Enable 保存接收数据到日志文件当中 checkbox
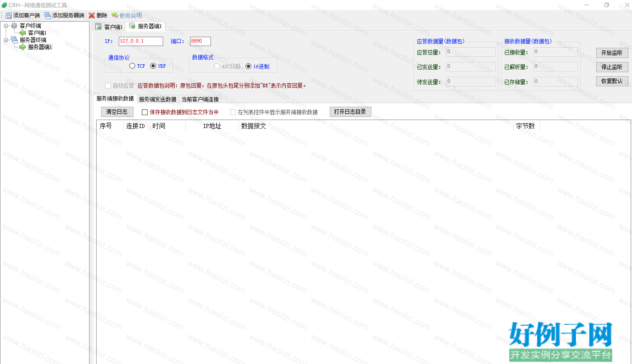632x364 pixels. pos(145,112)
